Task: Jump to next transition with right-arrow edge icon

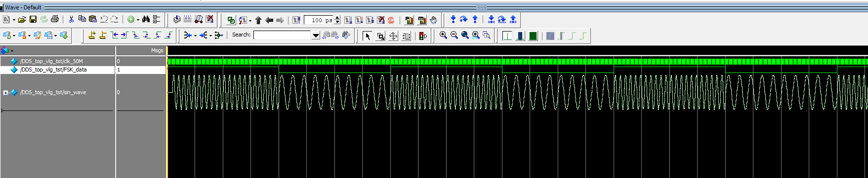Action: (124, 35)
